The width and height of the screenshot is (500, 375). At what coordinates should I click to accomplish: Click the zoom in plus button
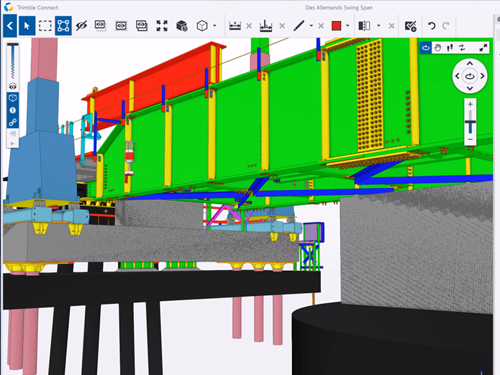click(x=470, y=104)
